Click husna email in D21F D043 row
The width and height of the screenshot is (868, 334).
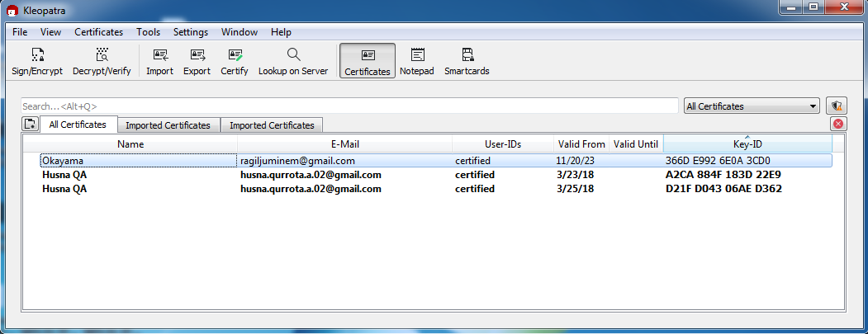click(x=311, y=189)
